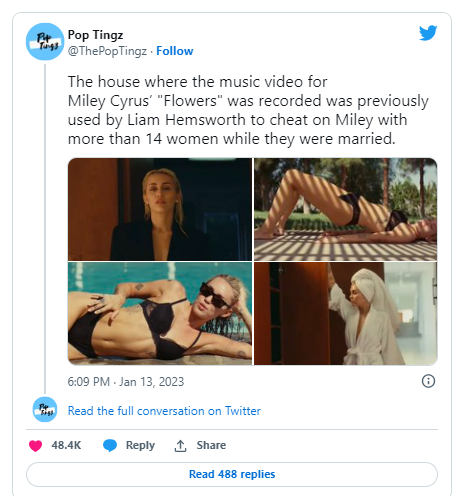
Task: Read the full conversation on Twitter
Action: (x=164, y=411)
